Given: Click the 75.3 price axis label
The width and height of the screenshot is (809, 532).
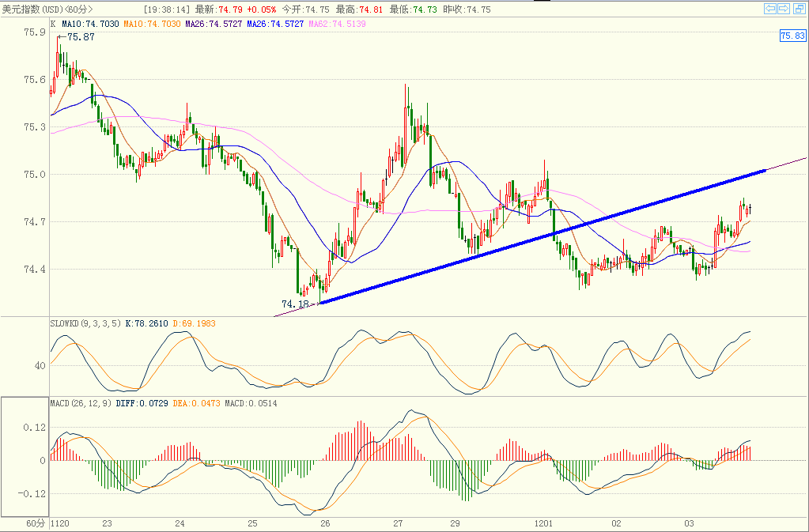Looking at the screenshot, I should (35, 126).
